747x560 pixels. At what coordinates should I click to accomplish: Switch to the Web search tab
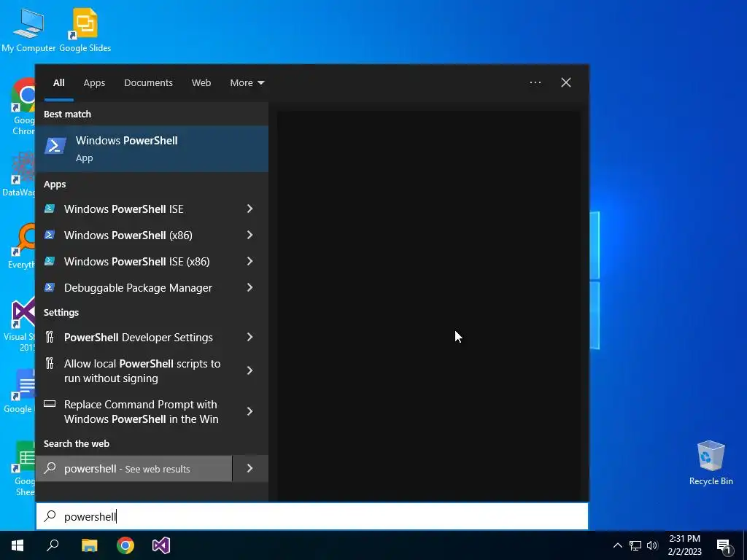[x=201, y=82]
